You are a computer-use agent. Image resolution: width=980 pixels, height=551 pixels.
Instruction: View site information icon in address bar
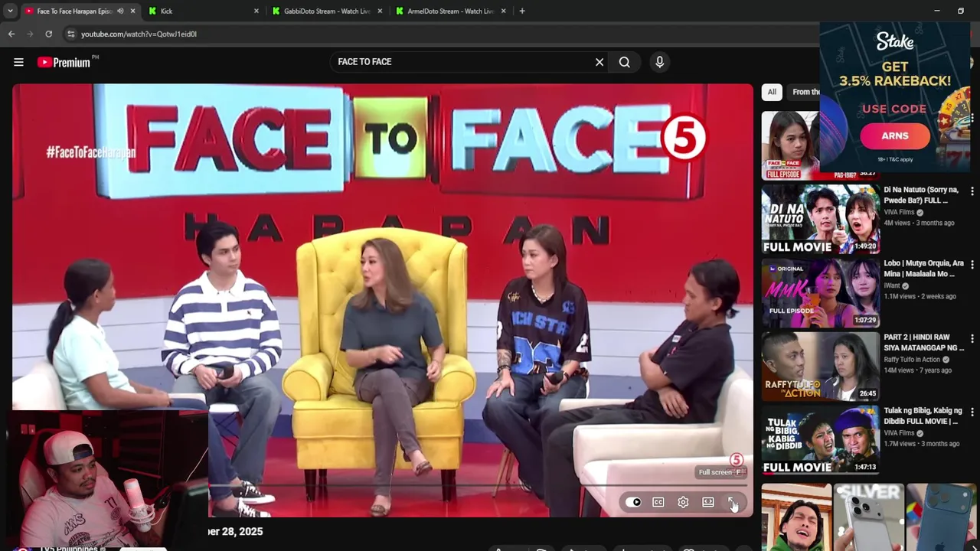pos(70,34)
